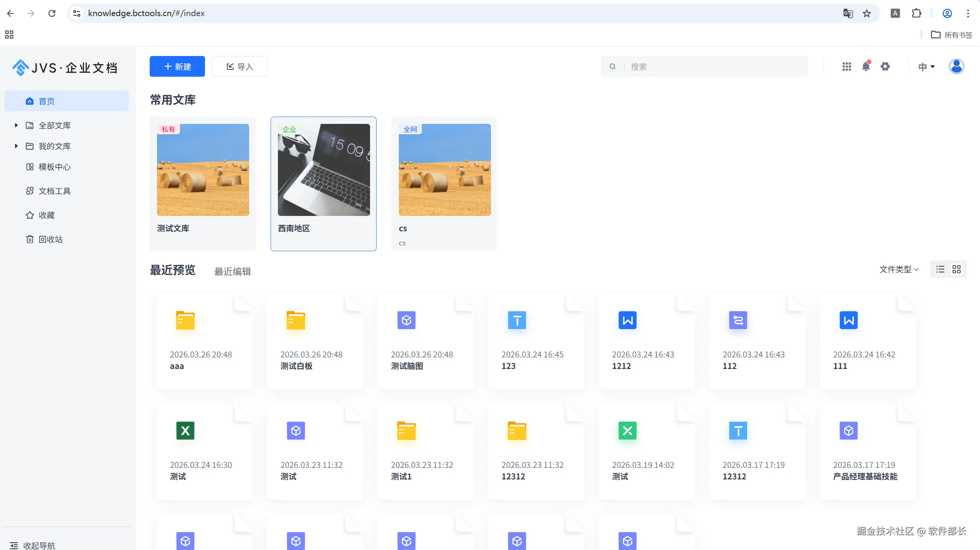Viewport: 980px width, 550px height.
Task: Expand the 我的文库 tree node
Action: click(x=16, y=146)
